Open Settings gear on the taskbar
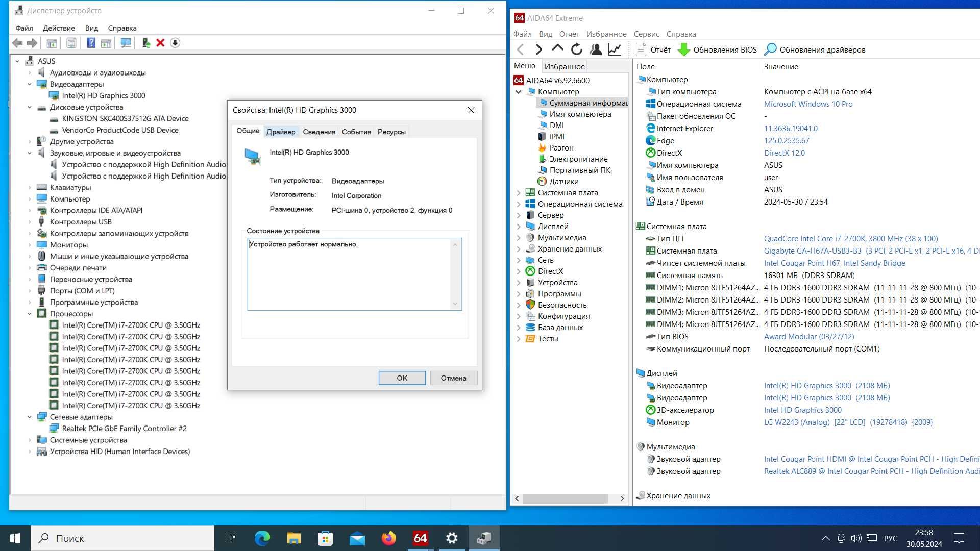The width and height of the screenshot is (980, 551). click(x=452, y=538)
